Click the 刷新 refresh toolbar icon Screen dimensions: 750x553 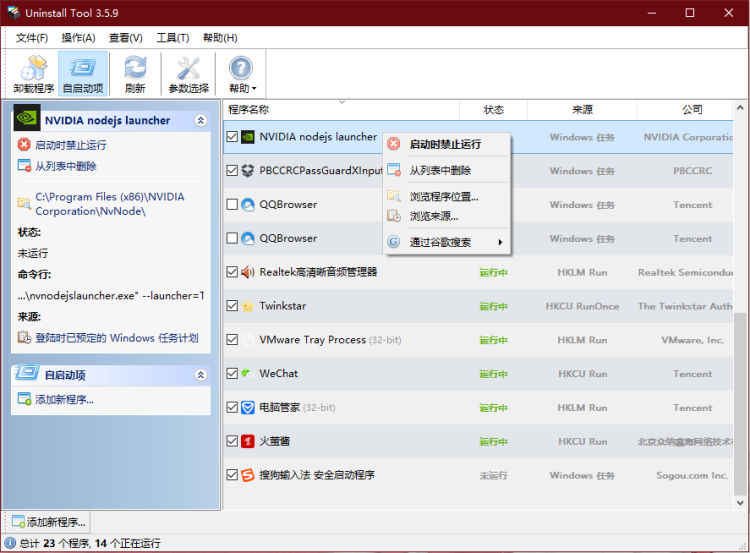point(135,74)
